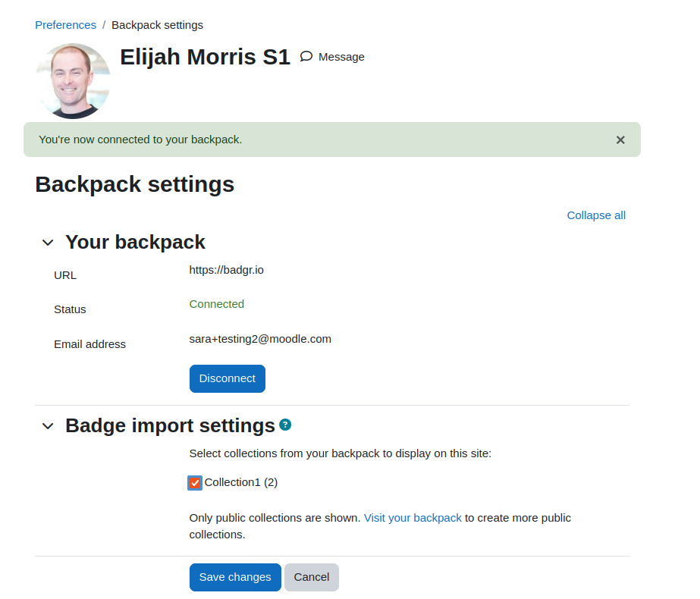Screen dimensions: 700x599
Task: Go to Preferences breadcrumb
Action: click(66, 25)
